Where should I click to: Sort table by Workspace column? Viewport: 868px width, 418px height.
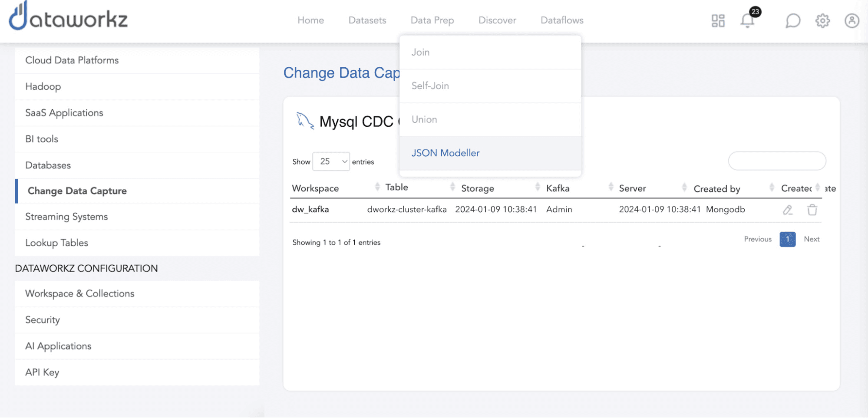coord(315,188)
